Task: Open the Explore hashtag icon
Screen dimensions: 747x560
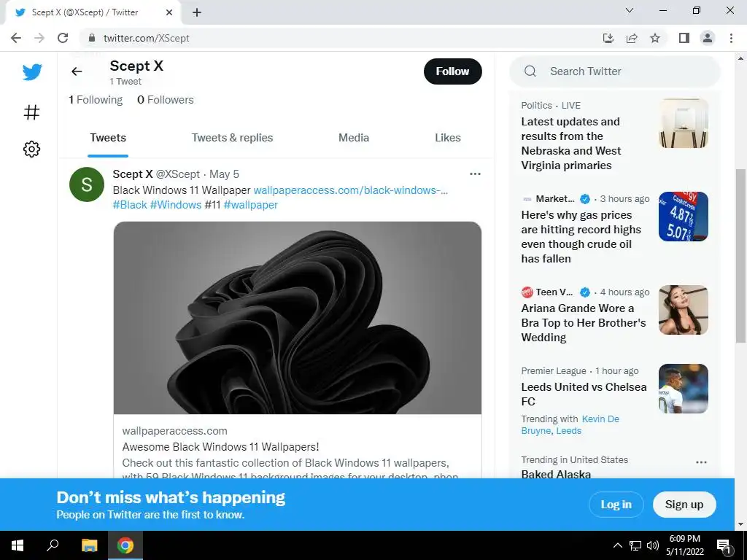Action: pos(32,112)
